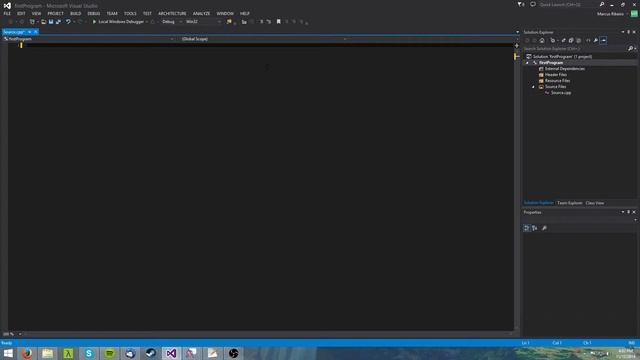Select Resource Files folder
This screenshot has width=640, height=360.
[557, 80]
